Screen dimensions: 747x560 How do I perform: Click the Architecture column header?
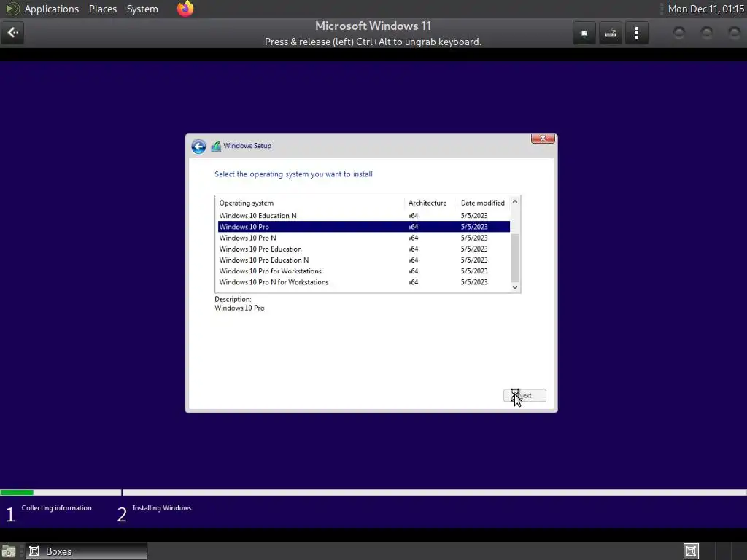[430, 203]
